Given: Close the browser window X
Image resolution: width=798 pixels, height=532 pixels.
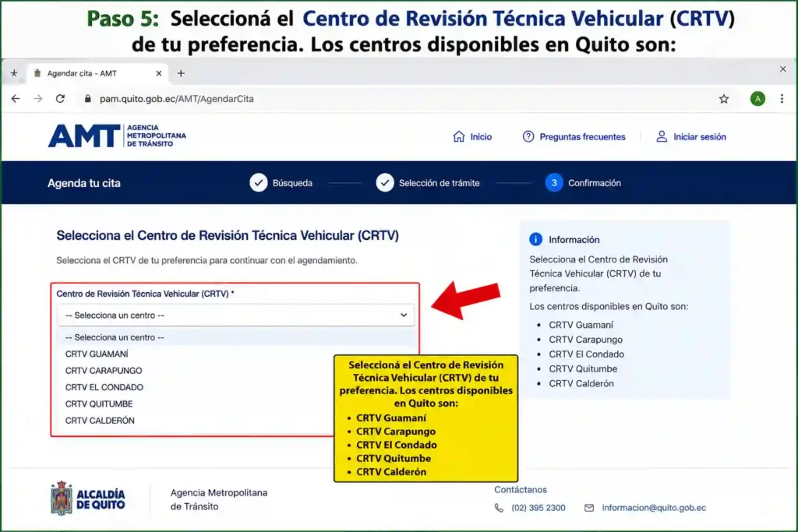Looking at the screenshot, I should pyautogui.click(x=782, y=69).
